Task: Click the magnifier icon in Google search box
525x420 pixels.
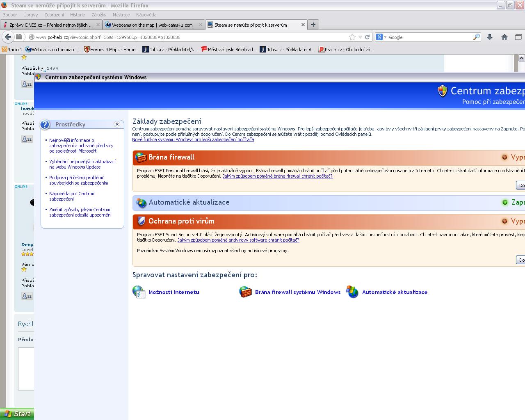Action: (476, 37)
